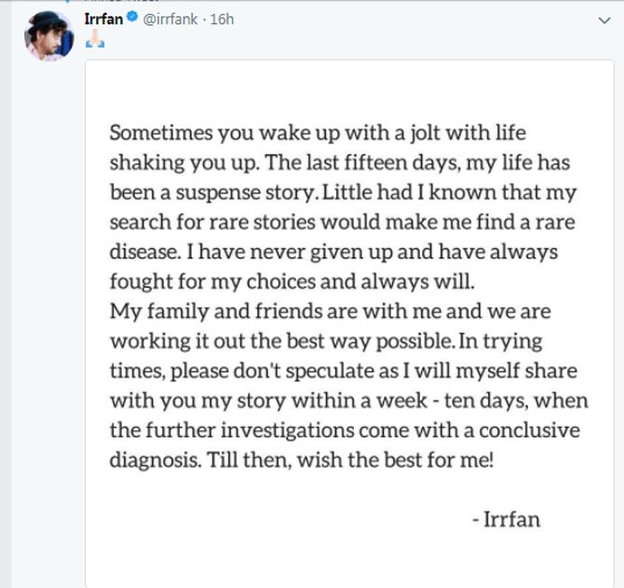This screenshot has height=588, width=624.
Task: Open Irrfan's profile picture avatar
Action: pos(48,36)
